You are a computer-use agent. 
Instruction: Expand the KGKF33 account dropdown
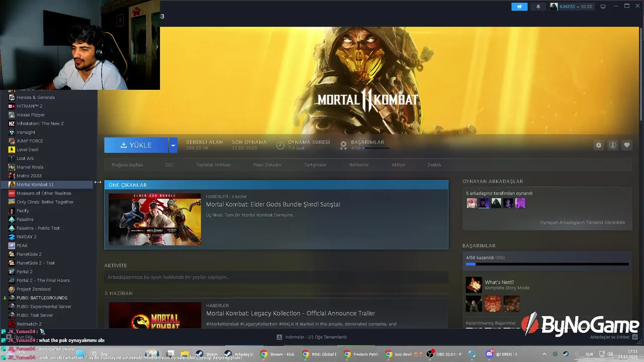(x=571, y=7)
